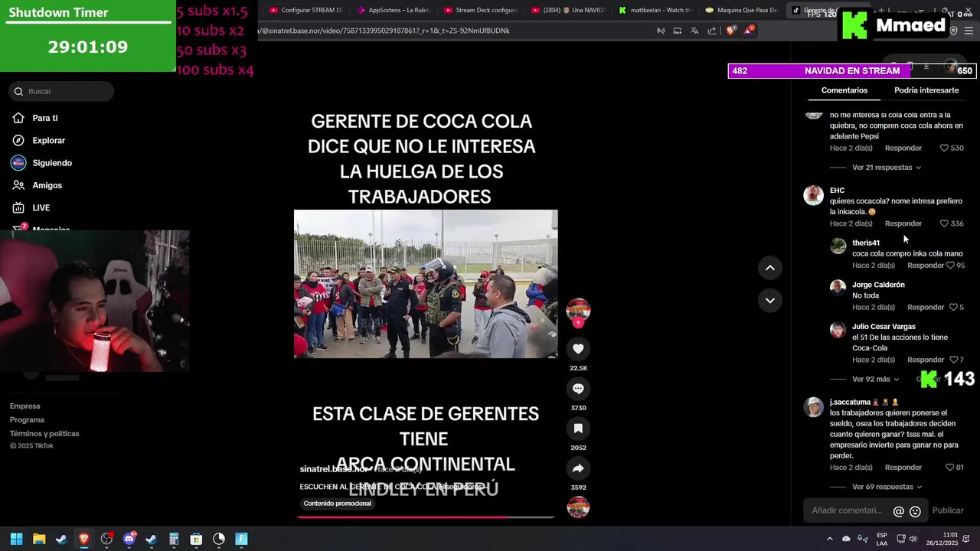
Task: Like EHC's comment with 336 likes
Action: pyautogui.click(x=944, y=223)
